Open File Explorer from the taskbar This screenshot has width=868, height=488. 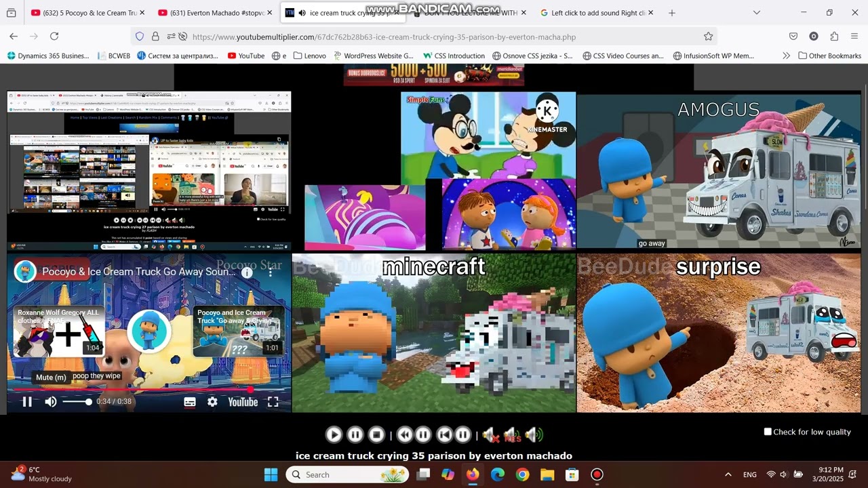[547, 474]
